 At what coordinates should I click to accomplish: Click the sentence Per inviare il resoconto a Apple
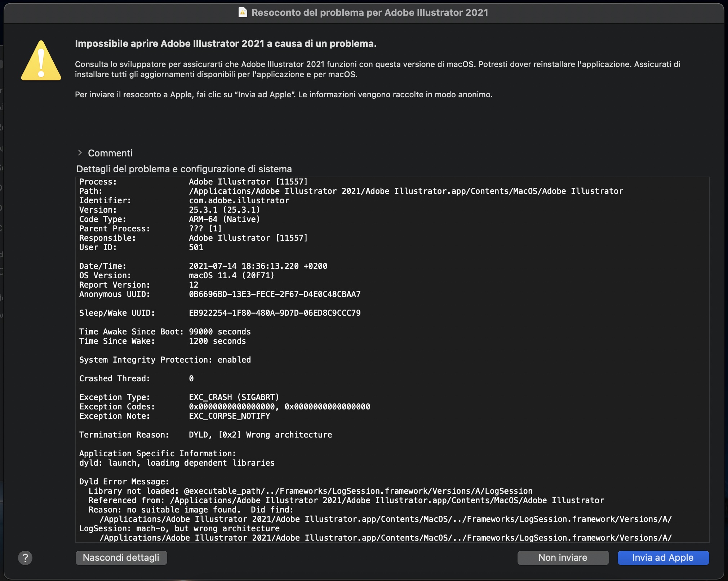284,94
